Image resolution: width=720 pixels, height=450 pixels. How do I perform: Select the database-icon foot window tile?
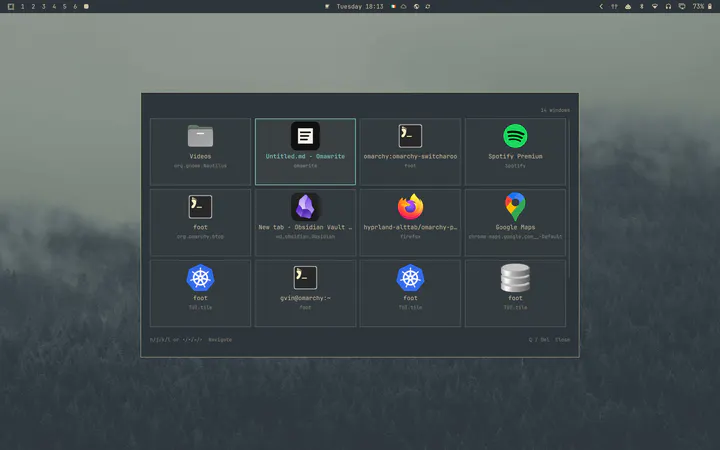pyautogui.click(x=515, y=293)
